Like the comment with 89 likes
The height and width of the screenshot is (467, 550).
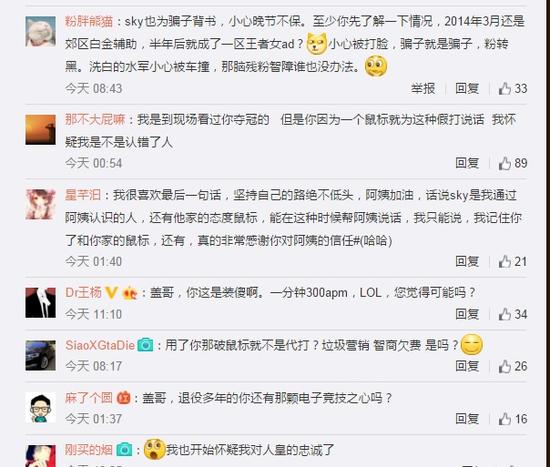[512, 163]
